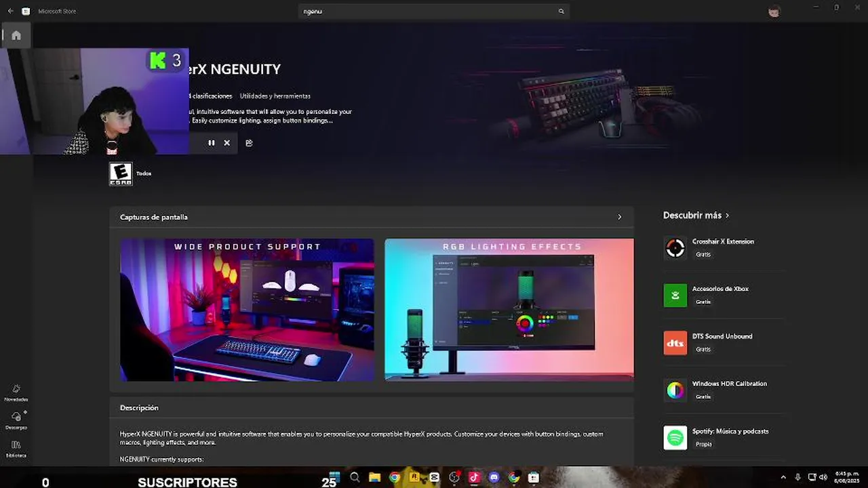Click the Store search input field
Screen dimensions: 868x488
(434, 12)
